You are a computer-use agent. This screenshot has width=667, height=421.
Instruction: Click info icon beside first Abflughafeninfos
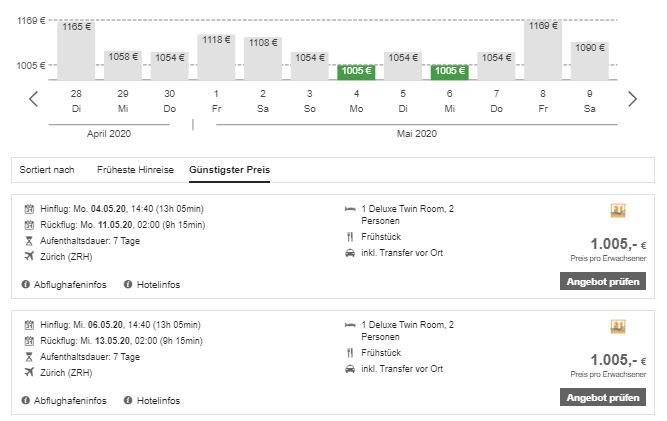[x=26, y=285]
